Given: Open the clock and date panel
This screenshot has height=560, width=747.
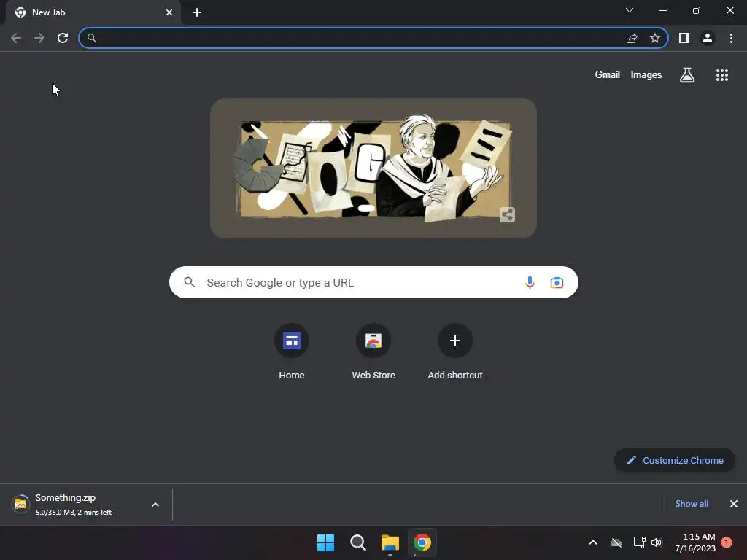Looking at the screenshot, I should click(695, 542).
